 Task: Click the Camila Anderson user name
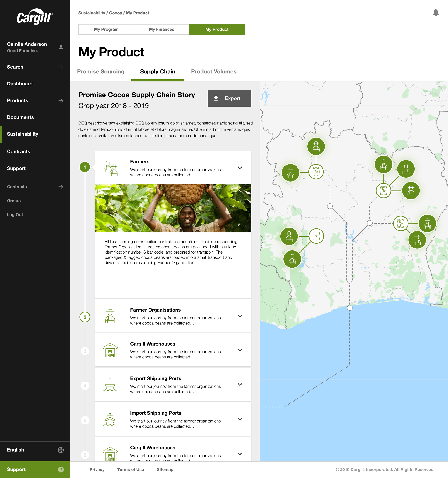[27, 44]
